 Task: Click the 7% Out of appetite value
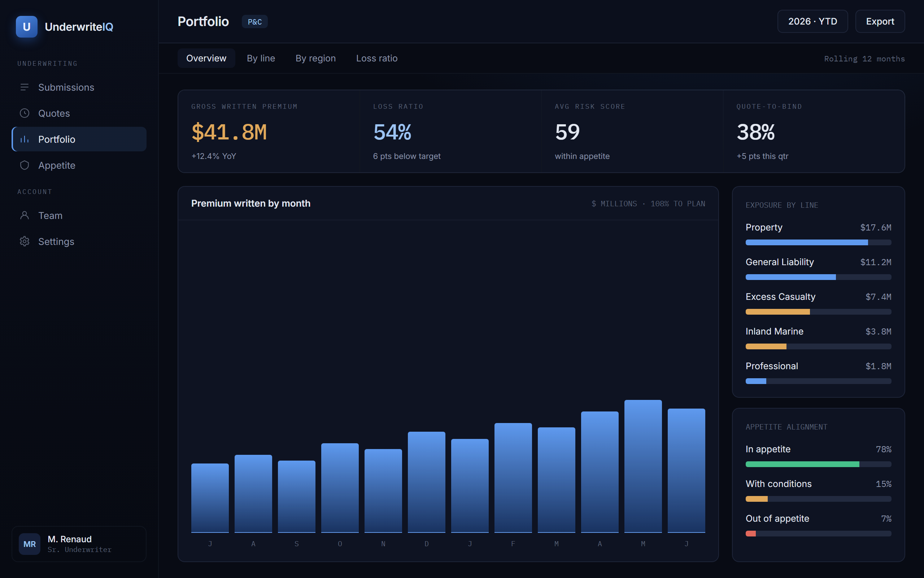click(886, 519)
